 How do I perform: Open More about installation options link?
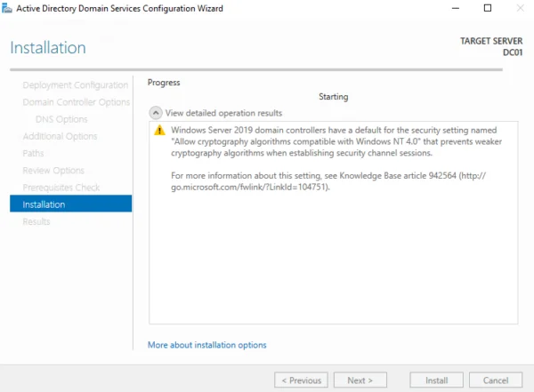[x=207, y=345]
